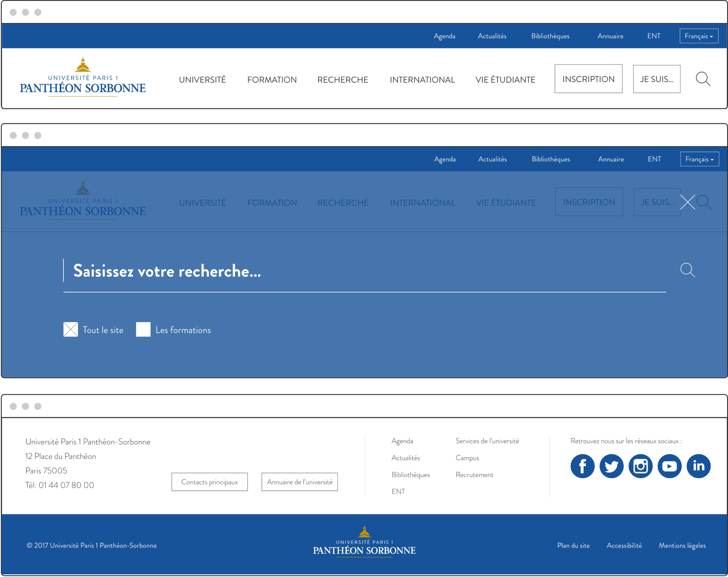Viewport: 728px width, 577px height.
Task: Open the RECHERCHE menu in top header
Action: click(x=343, y=80)
